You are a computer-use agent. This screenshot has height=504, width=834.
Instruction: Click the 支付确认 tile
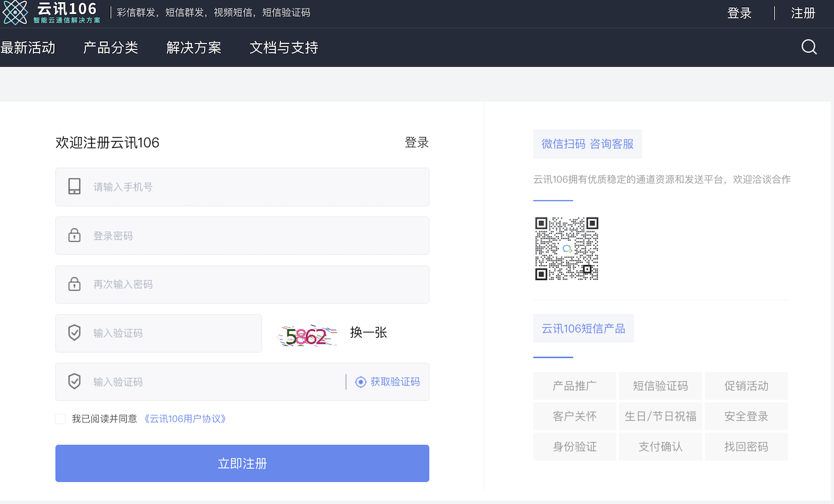tap(661, 447)
